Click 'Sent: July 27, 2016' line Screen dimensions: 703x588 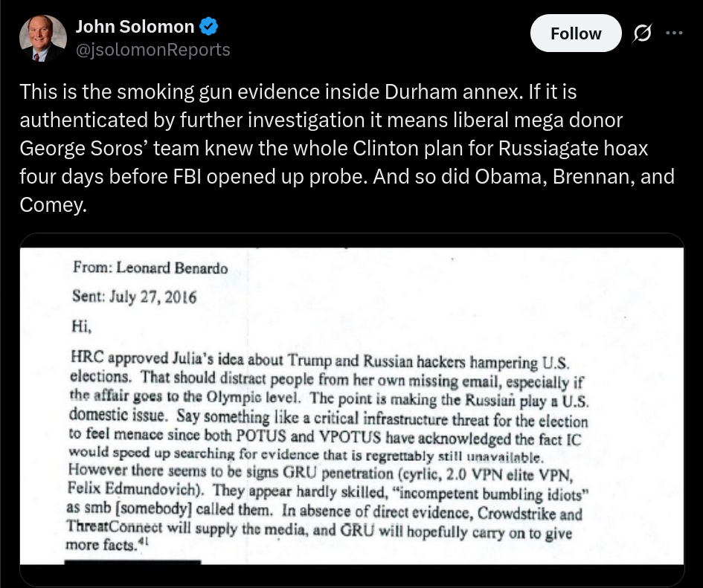[x=135, y=297]
